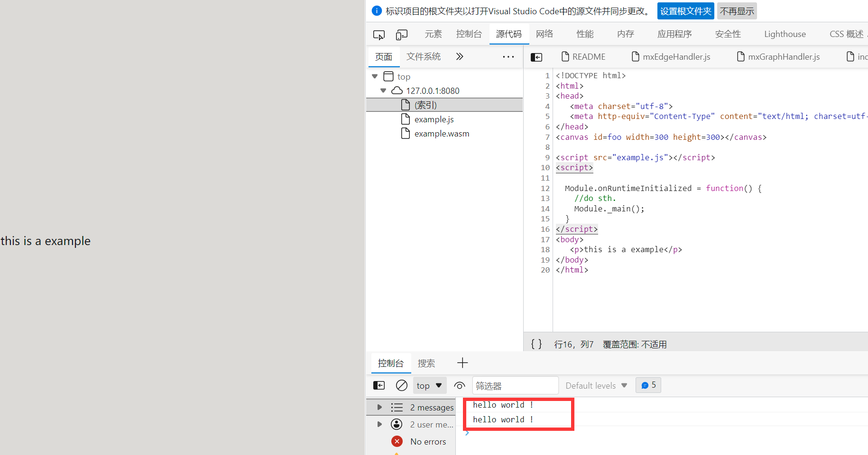Open the Default levels dropdown
The height and width of the screenshot is (455, 868).
[x=596, y=385]
